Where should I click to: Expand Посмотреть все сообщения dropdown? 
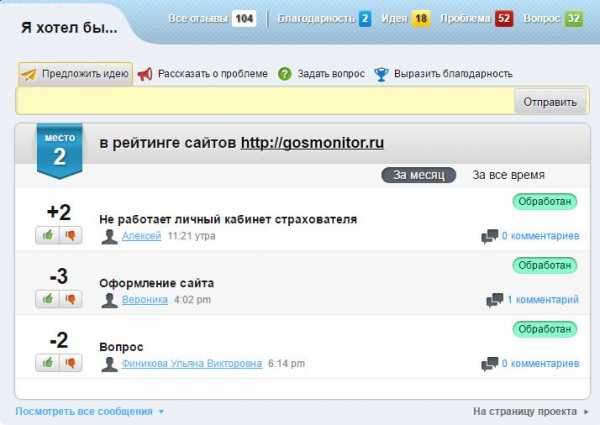point(90,411)
